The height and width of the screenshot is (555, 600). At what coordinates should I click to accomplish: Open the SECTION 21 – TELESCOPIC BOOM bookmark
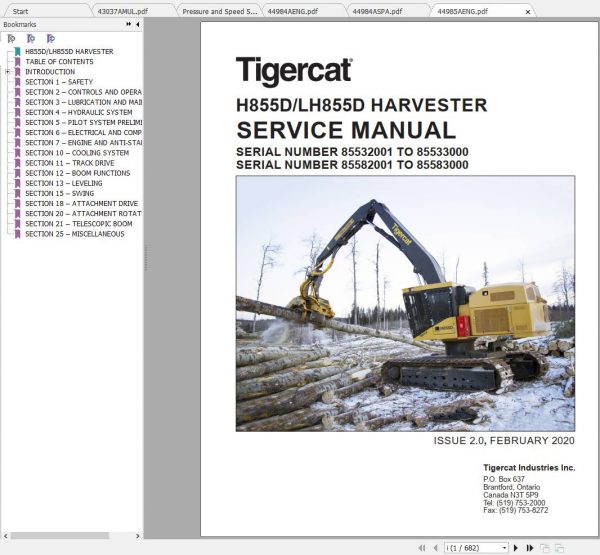79,224
